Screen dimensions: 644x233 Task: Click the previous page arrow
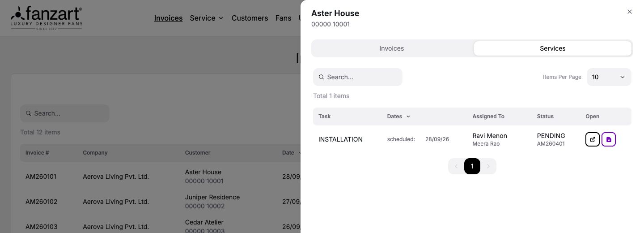click(x=456, y=166)
